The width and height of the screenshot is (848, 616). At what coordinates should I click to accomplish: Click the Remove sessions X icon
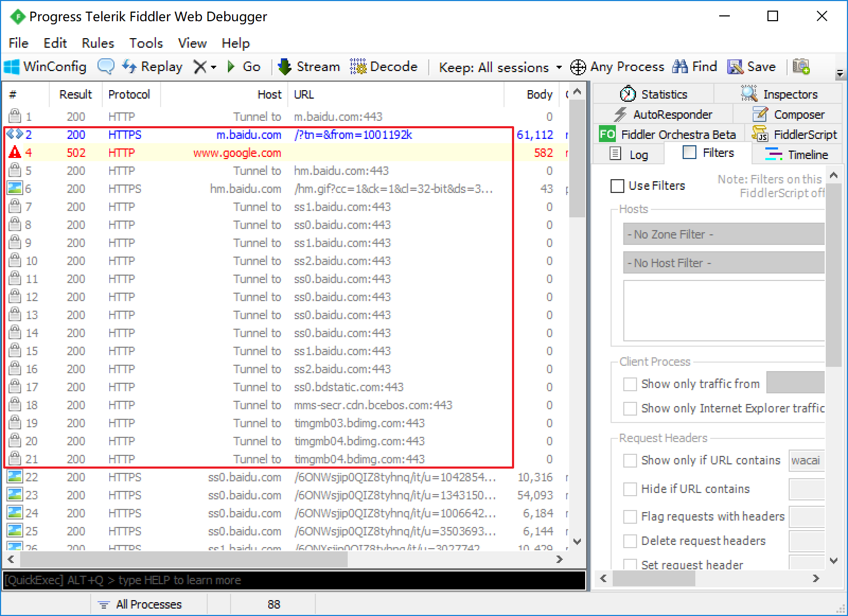point(200,67)
